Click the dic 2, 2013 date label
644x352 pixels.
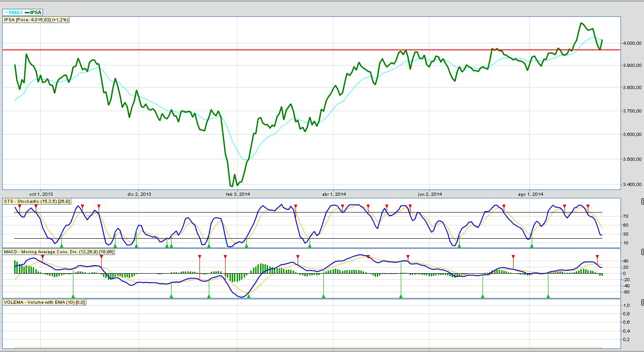coord(139,194)
